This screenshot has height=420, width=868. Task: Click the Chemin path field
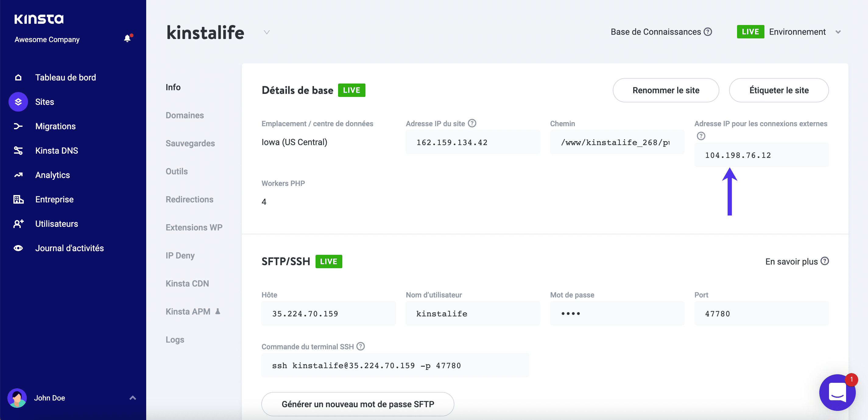point(617,142)
